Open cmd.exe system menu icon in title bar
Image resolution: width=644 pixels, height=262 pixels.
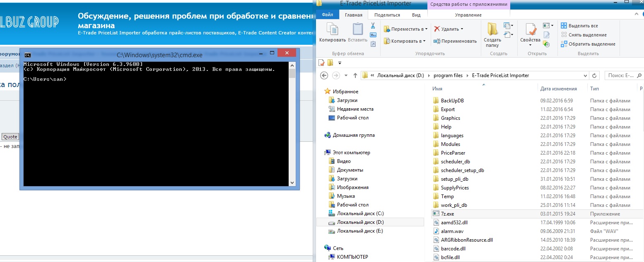pos(27,55)
